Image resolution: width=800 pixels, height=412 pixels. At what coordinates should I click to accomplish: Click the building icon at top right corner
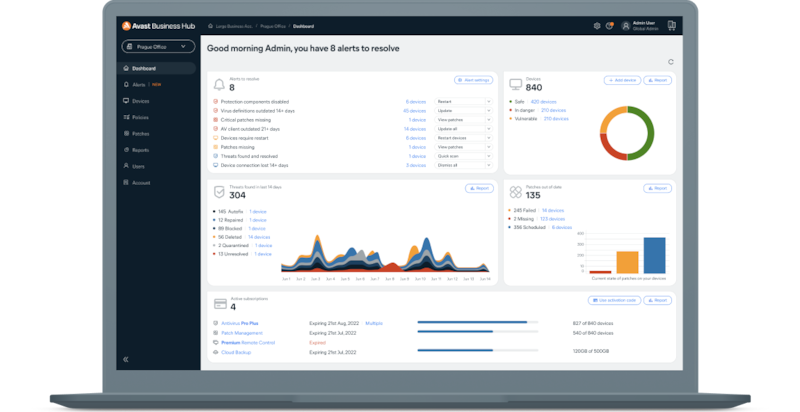coord(674,26)
